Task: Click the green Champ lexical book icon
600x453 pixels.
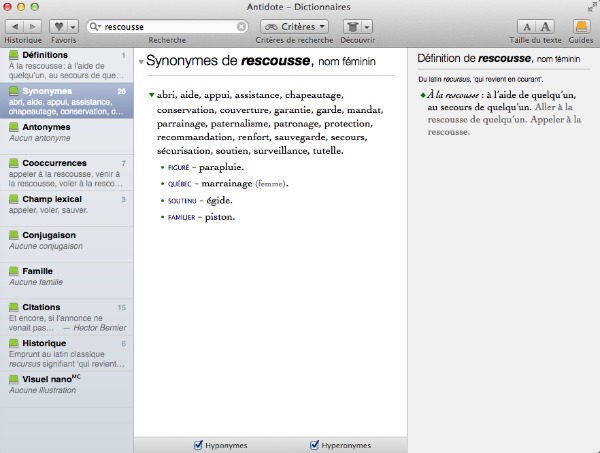Action: 14,199
